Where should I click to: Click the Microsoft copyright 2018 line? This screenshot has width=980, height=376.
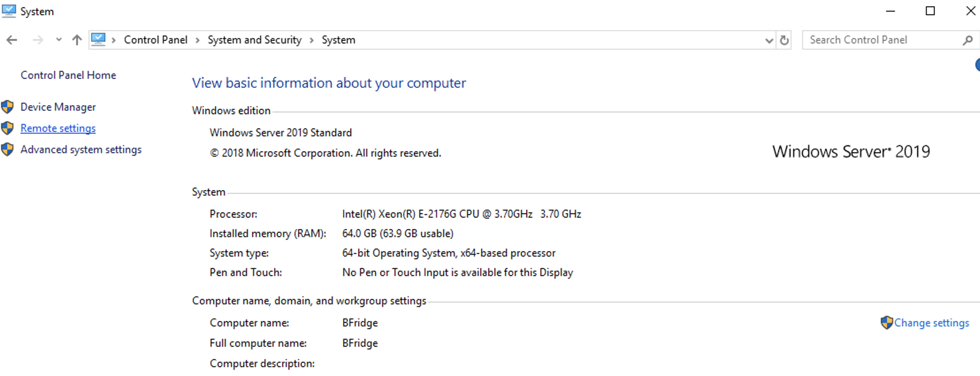[x=325, y=153]
